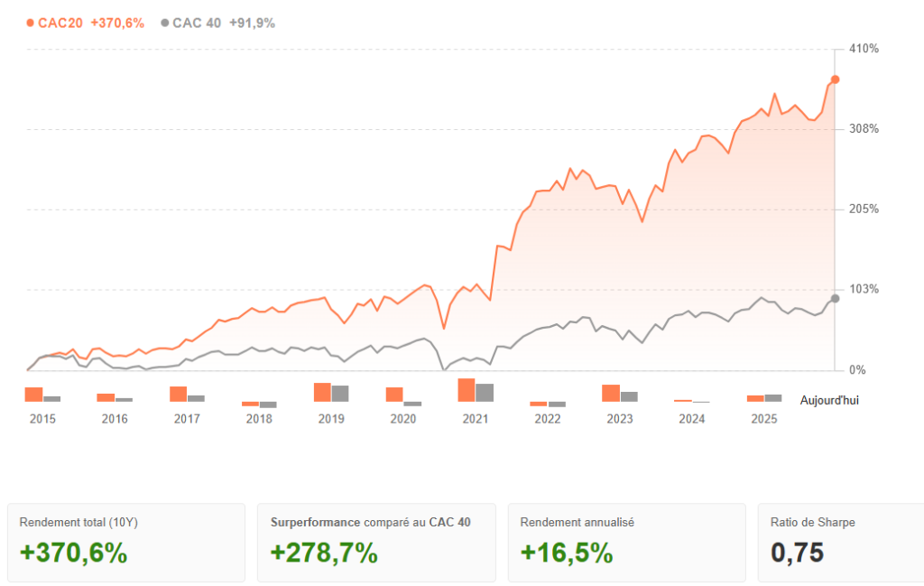Open the Surperformance comparé au CAC 40 card
Image resolution: width=924 pixels, height=586 pixels.
376,542
